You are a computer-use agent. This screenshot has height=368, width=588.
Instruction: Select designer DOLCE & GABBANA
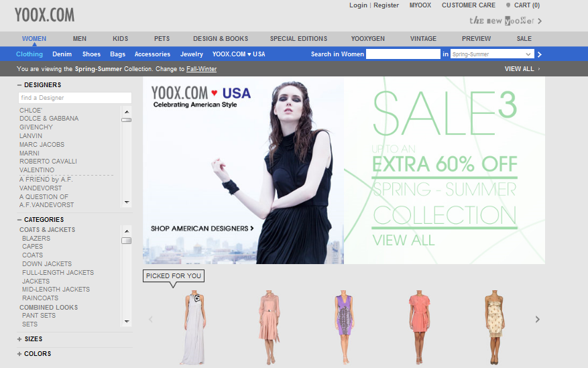49,119
